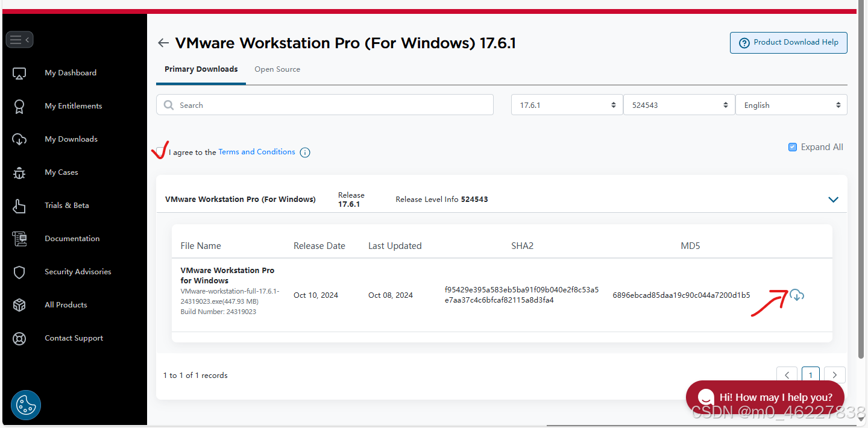
Task: Open the Terms and Conditions link
Action: point(257,152)
